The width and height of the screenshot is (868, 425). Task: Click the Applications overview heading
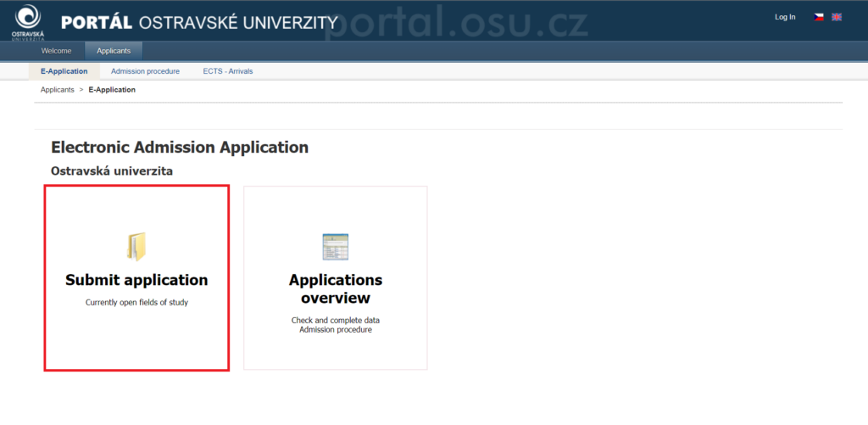click(x=336, y=288)
